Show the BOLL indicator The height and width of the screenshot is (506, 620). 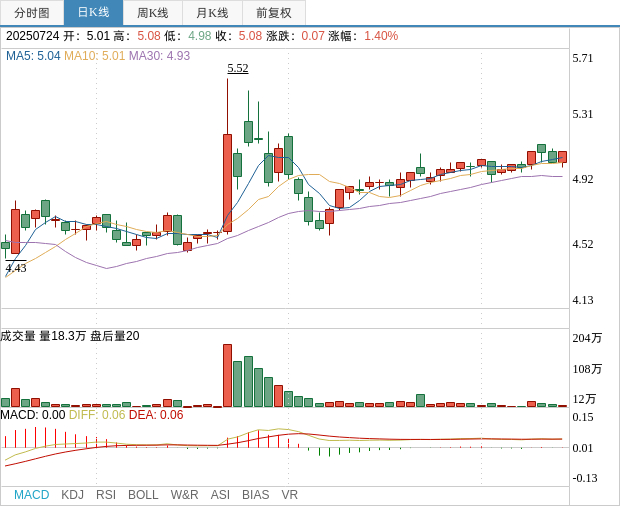coord(143,495)
